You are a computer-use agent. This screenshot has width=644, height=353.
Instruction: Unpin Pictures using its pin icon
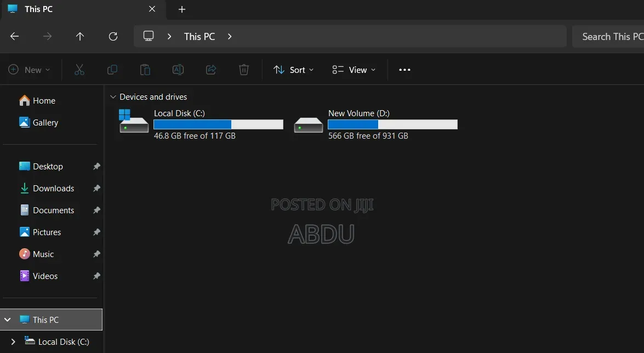96,232
